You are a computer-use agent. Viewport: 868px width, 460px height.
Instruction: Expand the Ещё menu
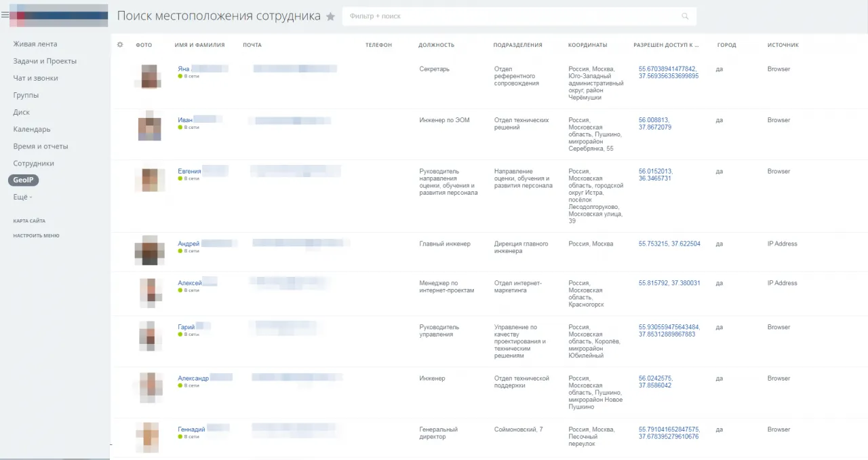22,197
